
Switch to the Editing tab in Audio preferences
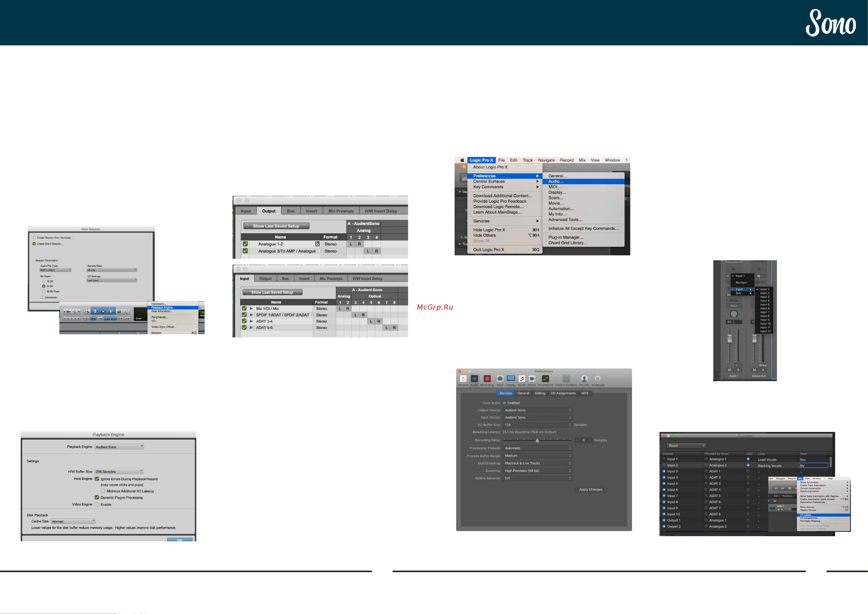point(540,393)
